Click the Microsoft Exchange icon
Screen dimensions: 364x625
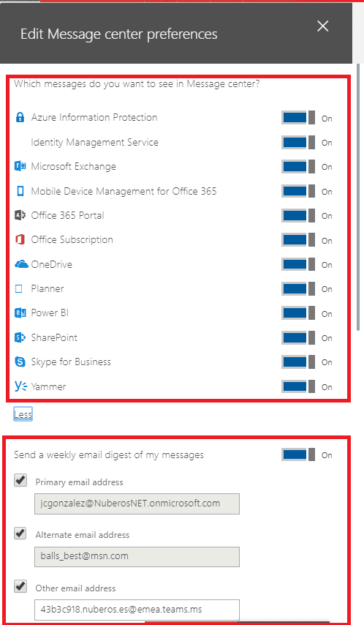[x=20, y=166]
